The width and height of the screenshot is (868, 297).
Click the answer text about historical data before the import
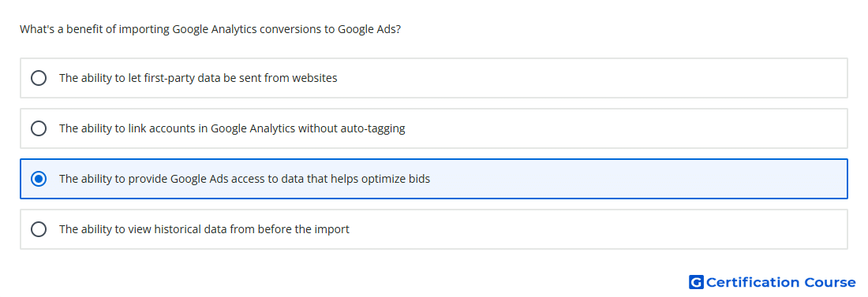[204, 229]
